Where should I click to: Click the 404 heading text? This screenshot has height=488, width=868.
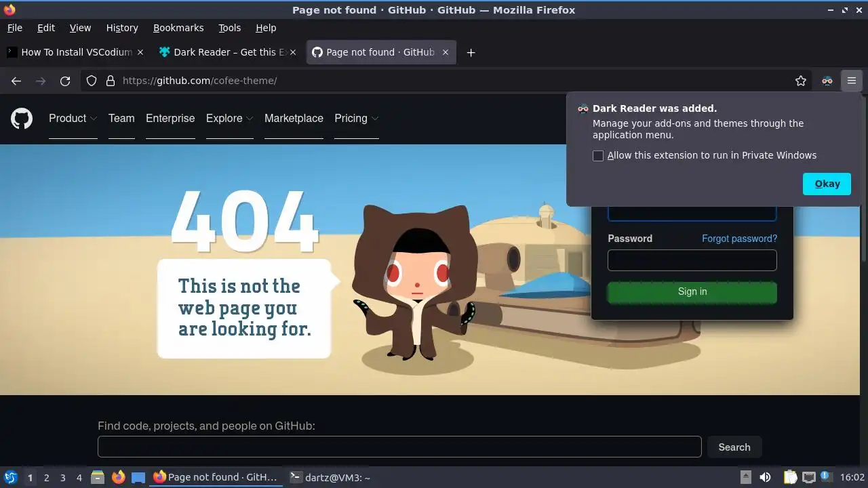244,220
